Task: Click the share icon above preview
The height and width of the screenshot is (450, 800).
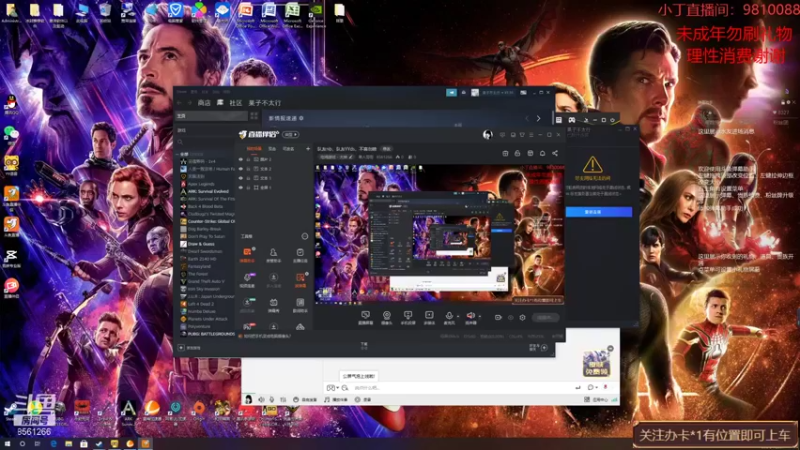Action: tap(555, 153)
